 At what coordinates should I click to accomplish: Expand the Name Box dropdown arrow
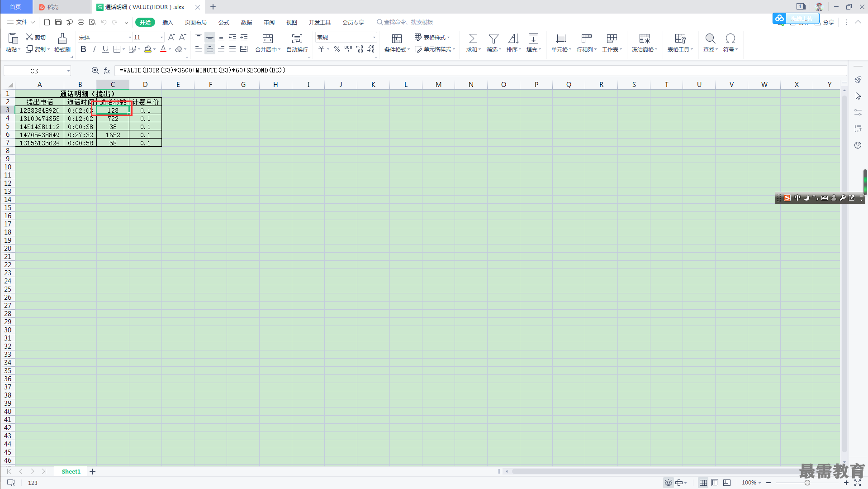click(x=68, y=71)
